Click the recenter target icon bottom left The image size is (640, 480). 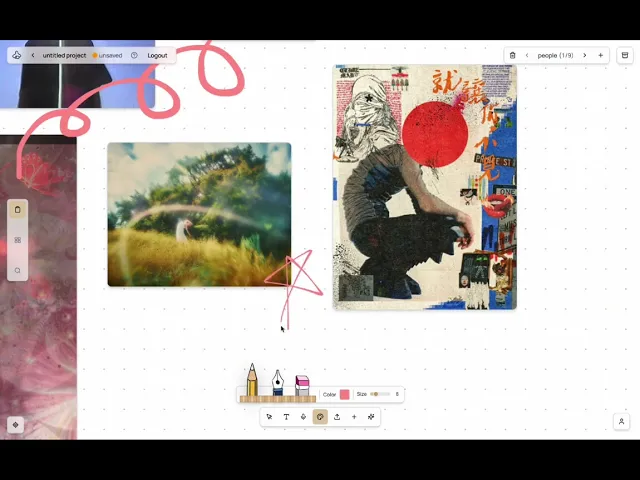pos(16,425)
